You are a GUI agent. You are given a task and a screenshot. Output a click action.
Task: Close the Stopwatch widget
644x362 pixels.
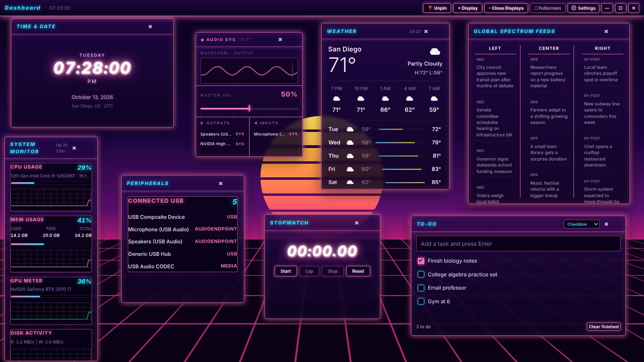tap(357, 223)
